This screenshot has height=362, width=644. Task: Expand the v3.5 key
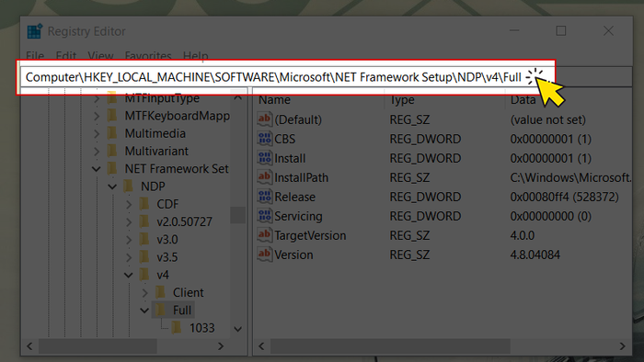tap(129, 257)
